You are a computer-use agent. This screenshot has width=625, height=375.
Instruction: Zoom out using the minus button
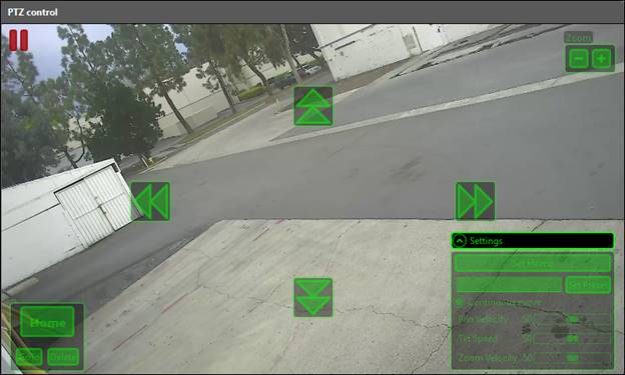[579, 59]
